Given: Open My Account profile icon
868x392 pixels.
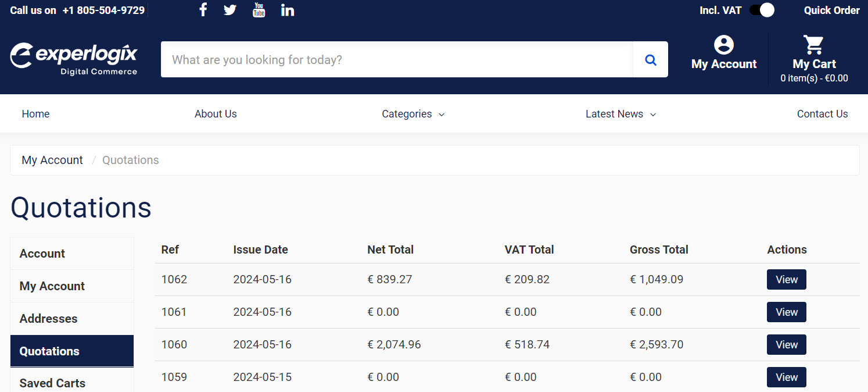Looking at the screenshot, I should point(724,45).
